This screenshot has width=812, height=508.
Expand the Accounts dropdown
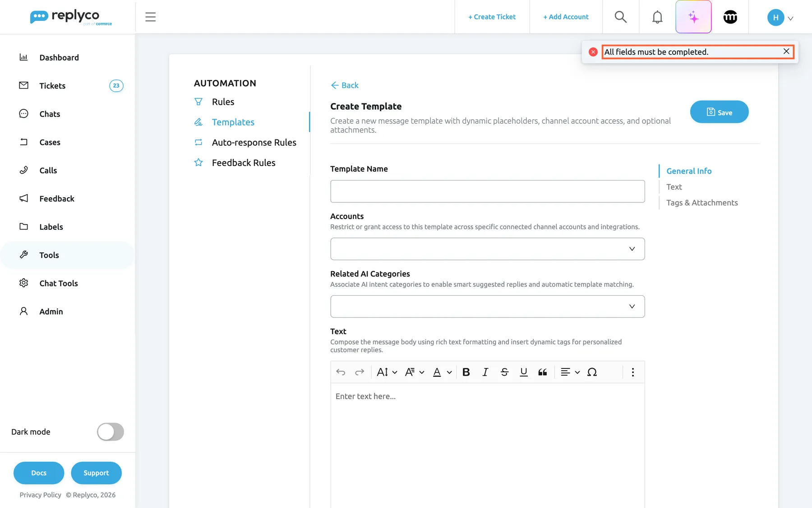click(x=487, y=249)
